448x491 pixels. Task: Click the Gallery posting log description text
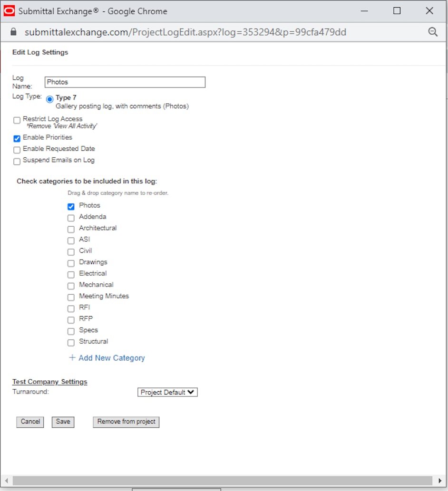122,106
